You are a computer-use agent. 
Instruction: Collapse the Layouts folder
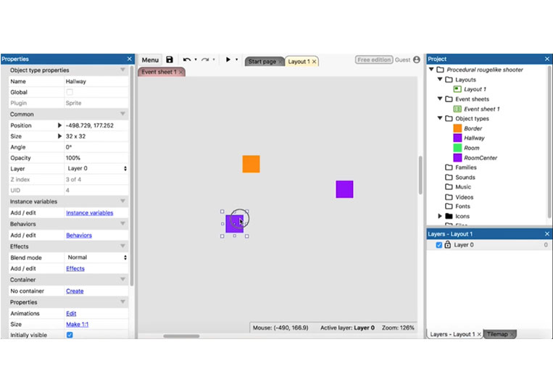point(440,79)
